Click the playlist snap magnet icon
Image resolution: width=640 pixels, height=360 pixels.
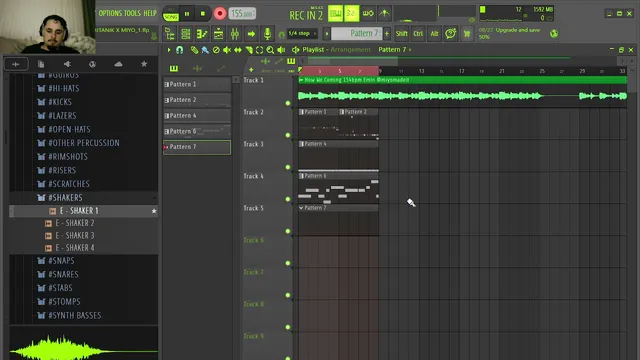coord(179,50)
